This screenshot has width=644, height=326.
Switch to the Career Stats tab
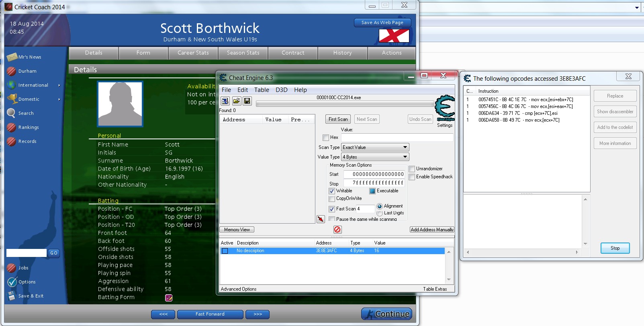193,53
